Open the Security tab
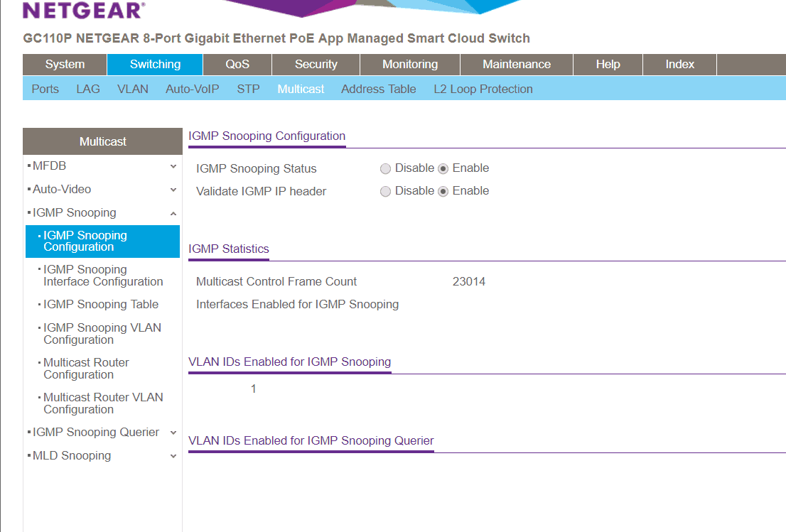Screen dimensions: 786x532 coord(316,65)
